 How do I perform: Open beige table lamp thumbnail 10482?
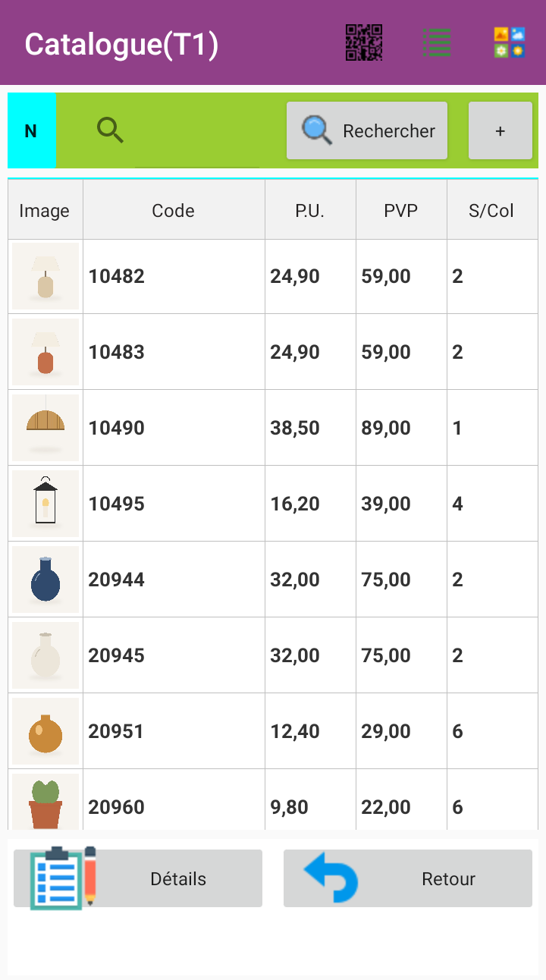[x=45, y=276]
